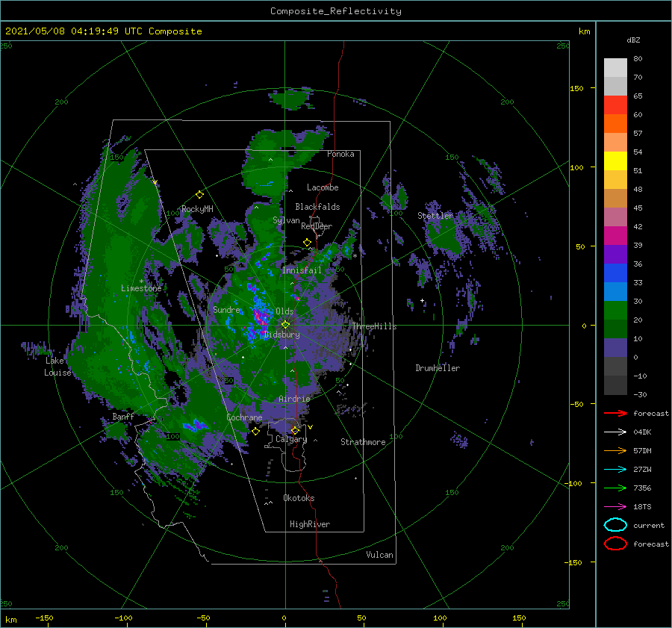Click the Composite_Reflectivity title text
Screen dimensions: 672x628
(336, 11)
